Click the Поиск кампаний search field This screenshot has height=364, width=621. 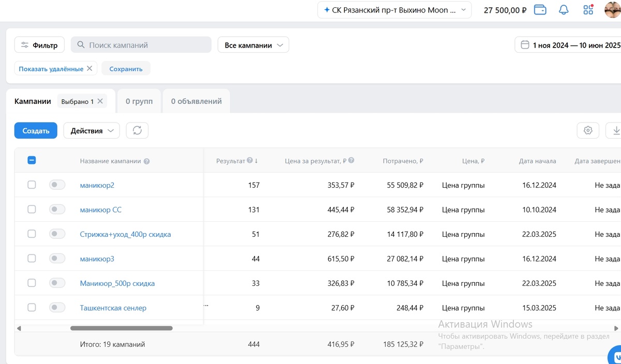point(141,45)
